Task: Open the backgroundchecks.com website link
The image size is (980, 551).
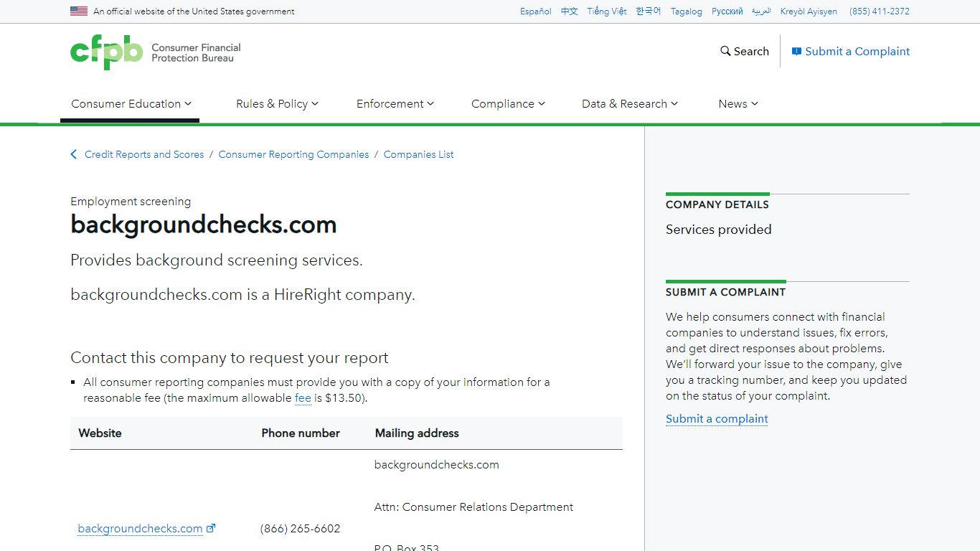Action: pos(140,528)
